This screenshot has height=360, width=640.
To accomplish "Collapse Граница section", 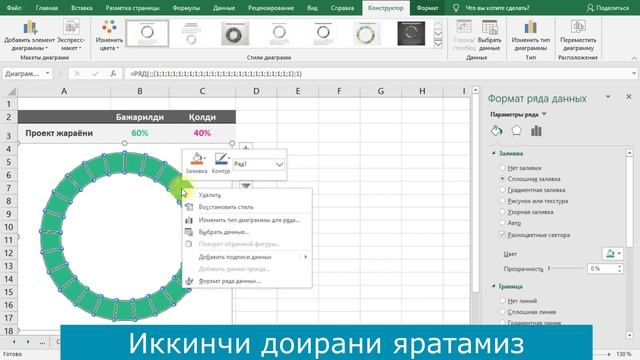I will (494, 286).
